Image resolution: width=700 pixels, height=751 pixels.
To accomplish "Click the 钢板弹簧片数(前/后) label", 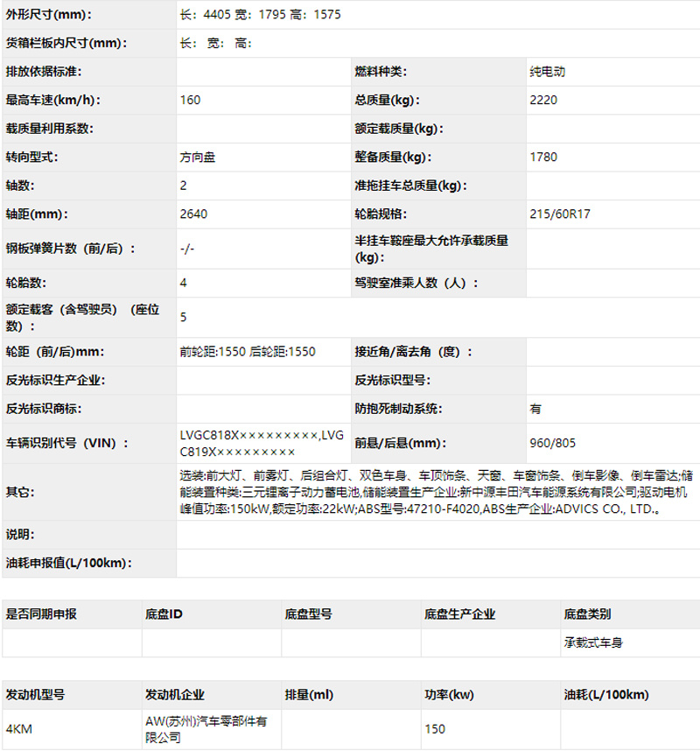I will [70, 249].
